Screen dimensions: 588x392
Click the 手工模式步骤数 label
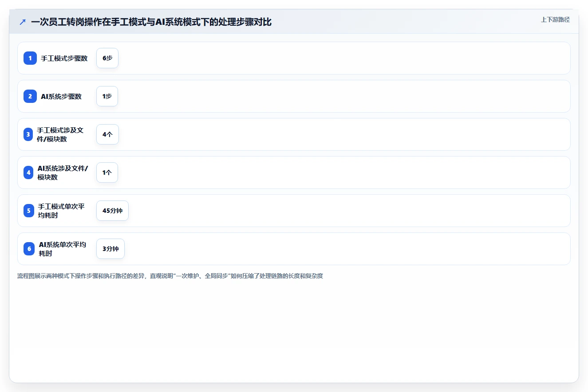[x=64, y=58]
